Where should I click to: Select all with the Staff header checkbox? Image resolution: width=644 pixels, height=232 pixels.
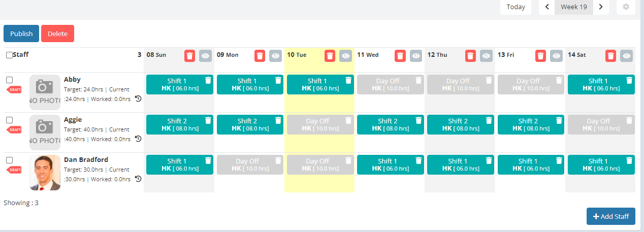tap(9, 55)
